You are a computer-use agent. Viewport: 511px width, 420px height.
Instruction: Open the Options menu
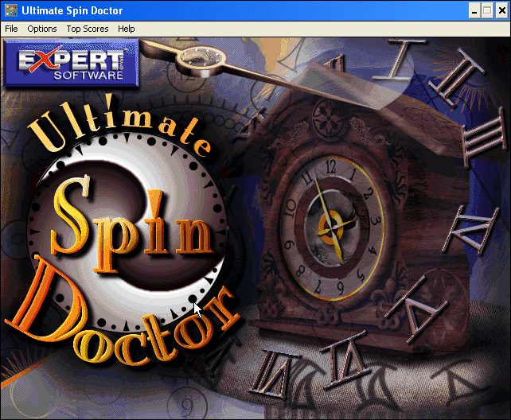click(41, 29)
